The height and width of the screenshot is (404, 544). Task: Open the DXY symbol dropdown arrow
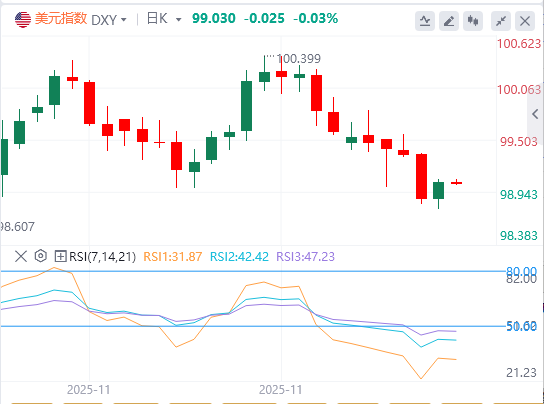click(123, 20)
